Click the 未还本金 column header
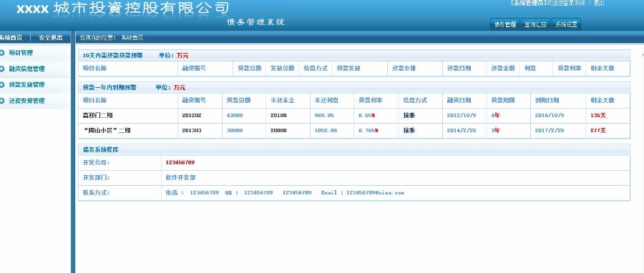Viewport: 644px width, 273px height. [283, 101]
